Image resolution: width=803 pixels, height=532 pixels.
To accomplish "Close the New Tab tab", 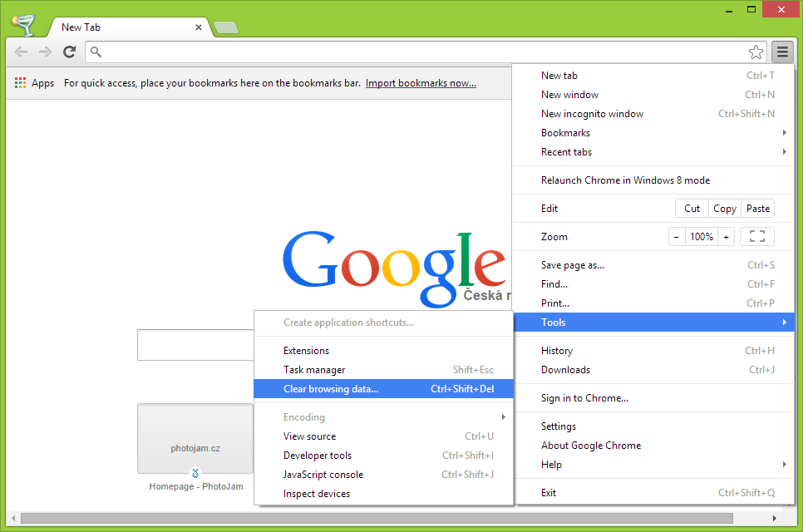I will [x=199, y=27].
